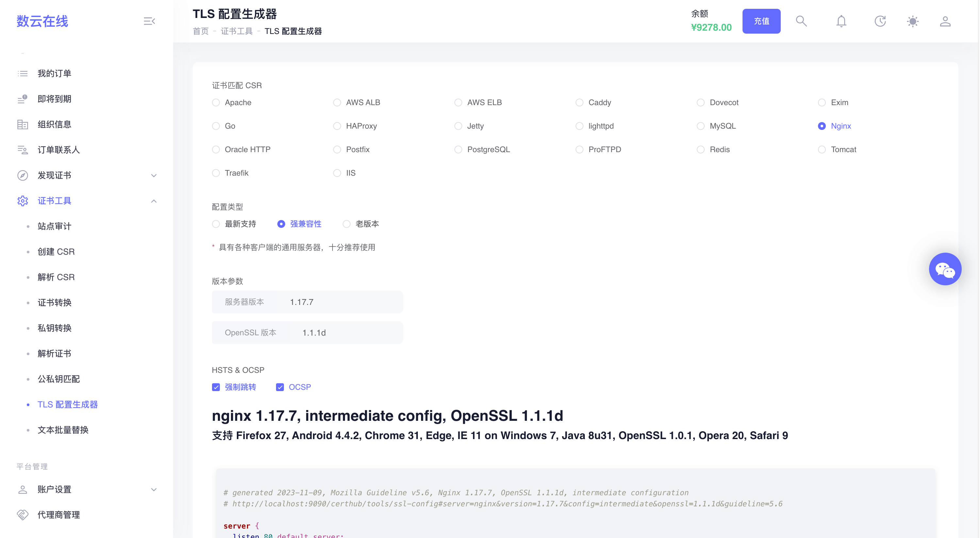Select the Apache server radio option

[x=216, y=103]
